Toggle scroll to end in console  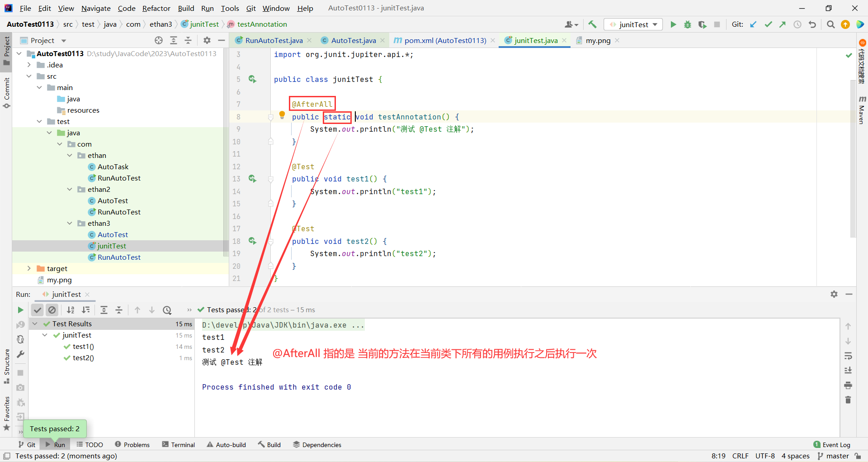click(x=848, y=370)
